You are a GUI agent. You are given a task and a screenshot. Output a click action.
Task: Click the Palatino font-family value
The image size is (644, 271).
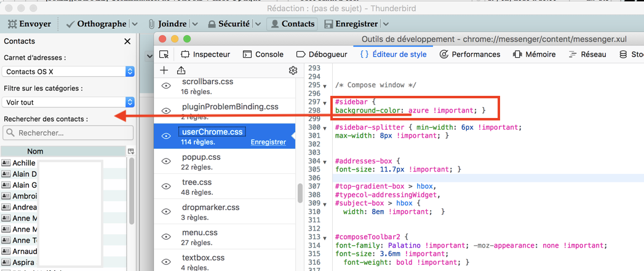click(x=405, y=245)
